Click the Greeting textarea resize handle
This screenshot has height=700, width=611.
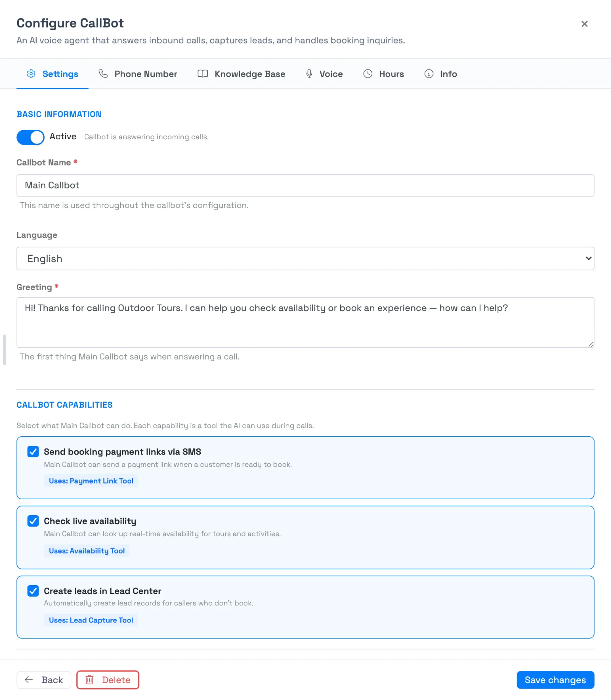pos(591,344)
